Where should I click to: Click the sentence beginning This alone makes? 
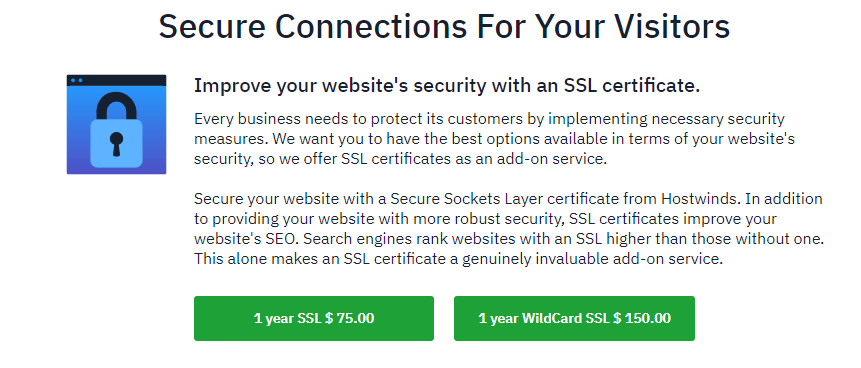[459, 259]
